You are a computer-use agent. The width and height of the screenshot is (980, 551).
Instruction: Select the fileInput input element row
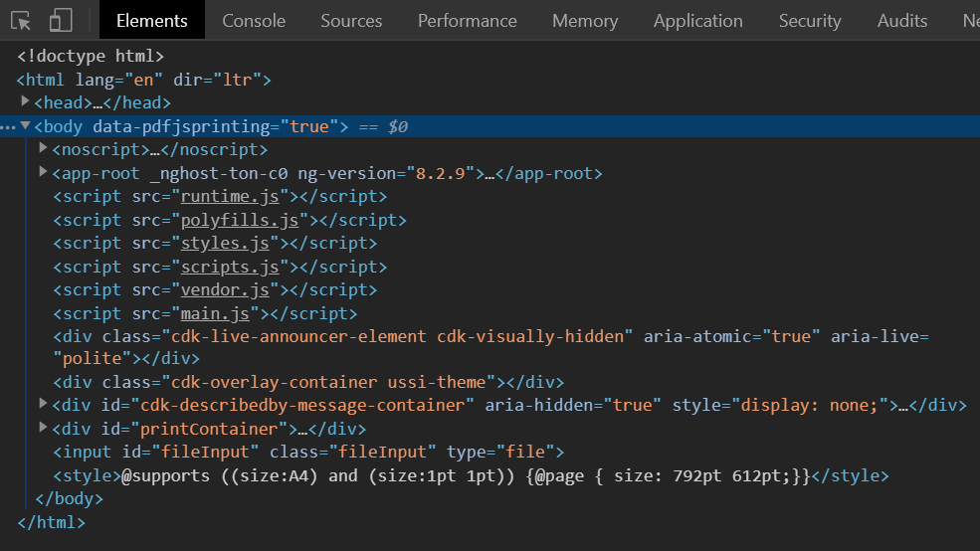(308, 453)
